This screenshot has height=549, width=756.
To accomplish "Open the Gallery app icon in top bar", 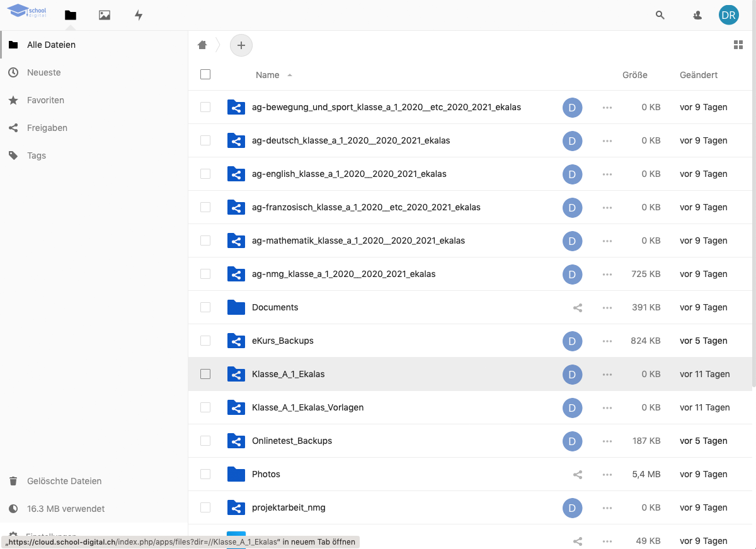I will pos(105,15).
